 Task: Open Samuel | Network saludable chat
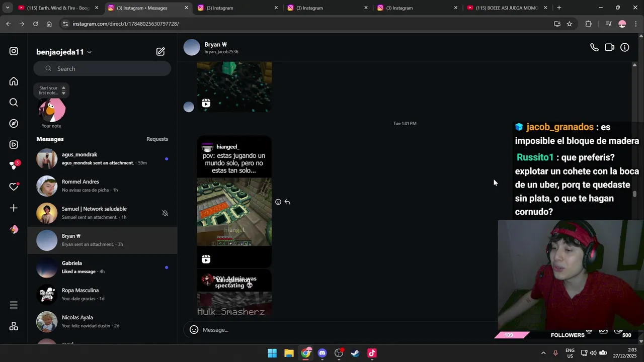point(102,213)
